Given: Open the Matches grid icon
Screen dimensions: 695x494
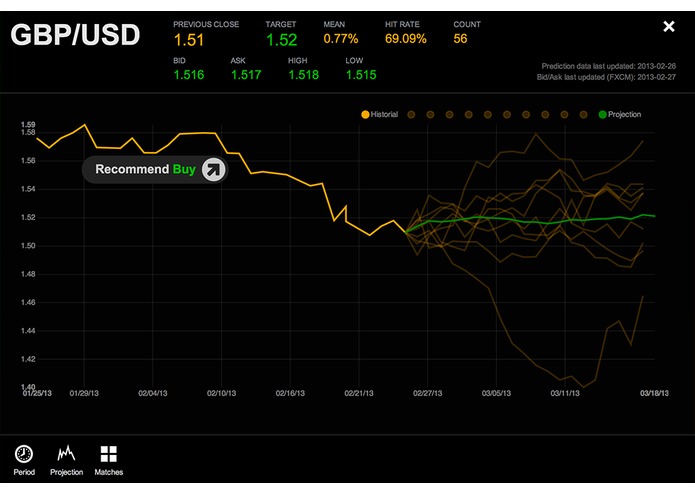Looking at the screenshot, I should click(109, 454).
